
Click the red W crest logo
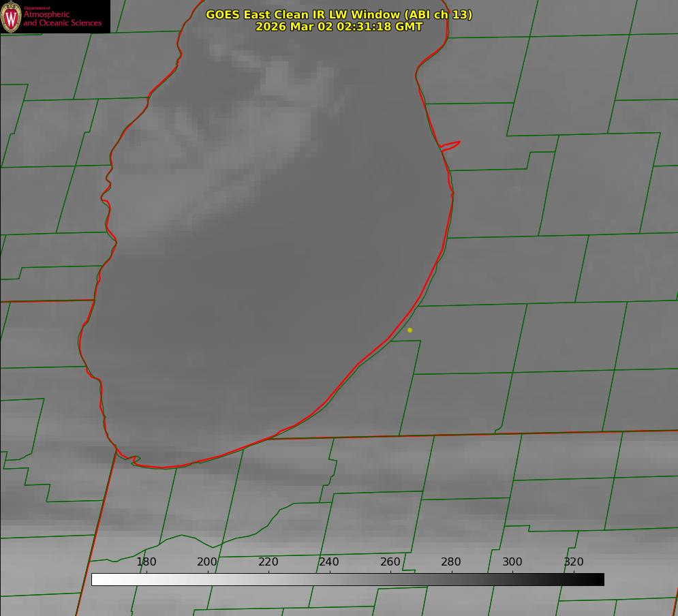pos(11,16)
